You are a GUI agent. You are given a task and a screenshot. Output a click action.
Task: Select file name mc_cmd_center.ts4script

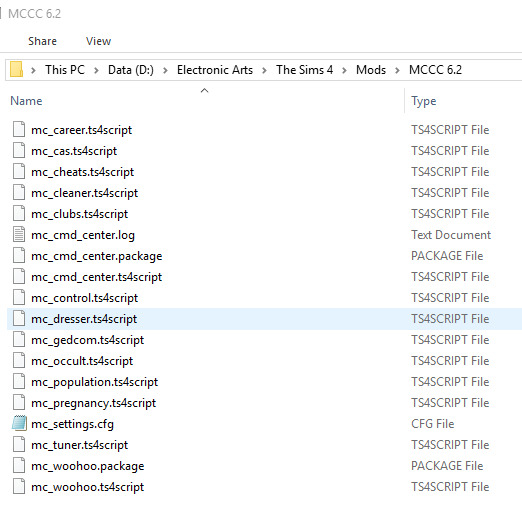pyautogui.click(x=97, y=277)
